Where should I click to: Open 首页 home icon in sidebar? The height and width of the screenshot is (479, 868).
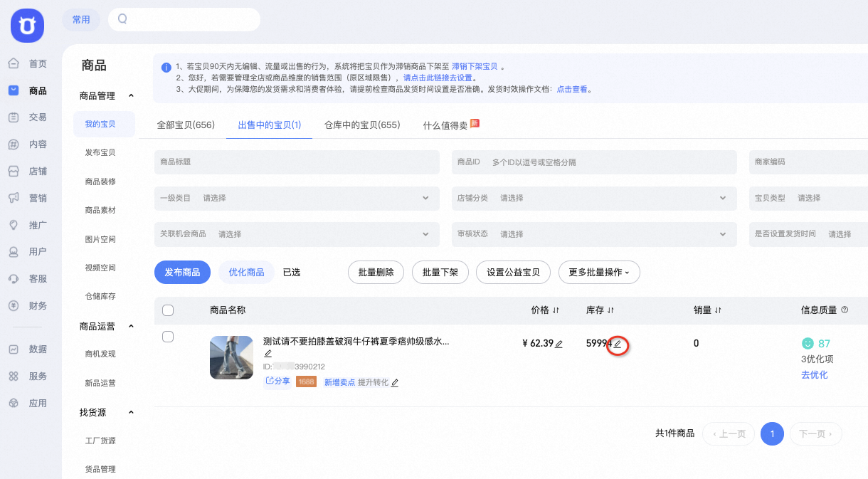tap(14, 63)
